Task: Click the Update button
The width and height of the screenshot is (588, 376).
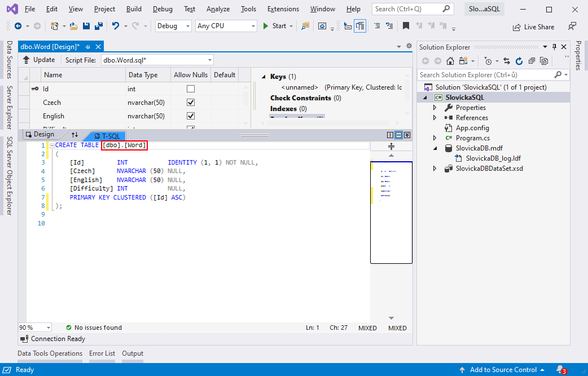Action: tap(39, 60)
